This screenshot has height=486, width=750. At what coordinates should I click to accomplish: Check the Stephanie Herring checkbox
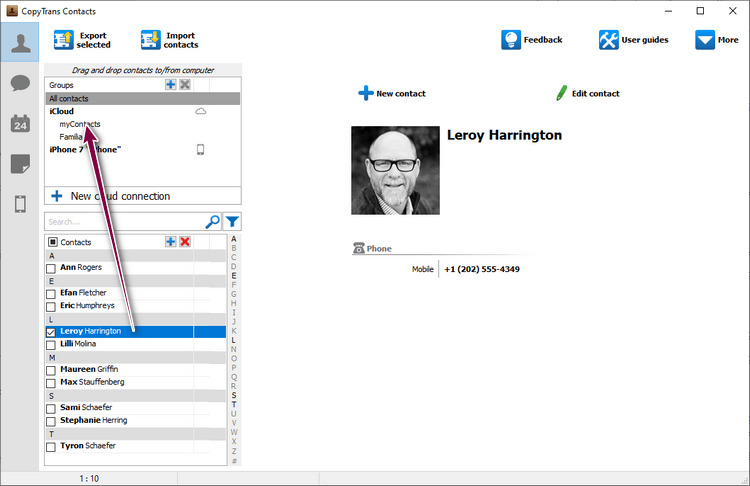(51, 421)
